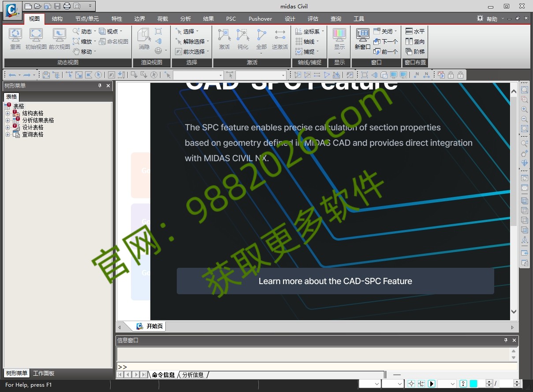Switch to the 荷载 ribbon tab
The image size is (533, 392).
coord(163,19)
